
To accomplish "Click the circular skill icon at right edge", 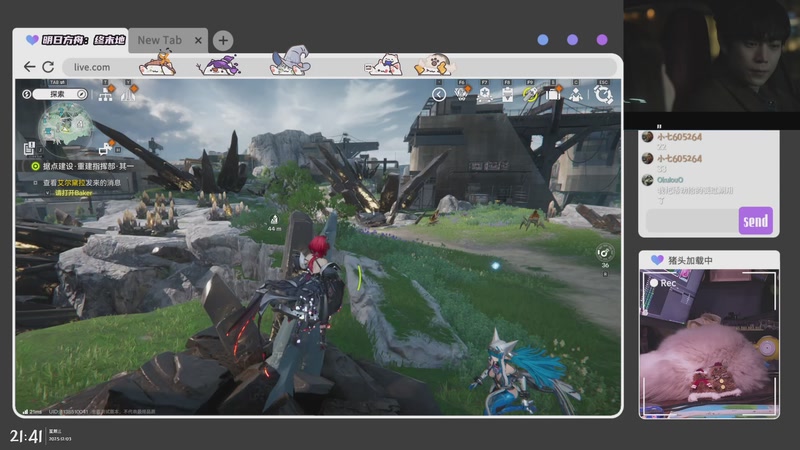I will click(x=605, y=253).
